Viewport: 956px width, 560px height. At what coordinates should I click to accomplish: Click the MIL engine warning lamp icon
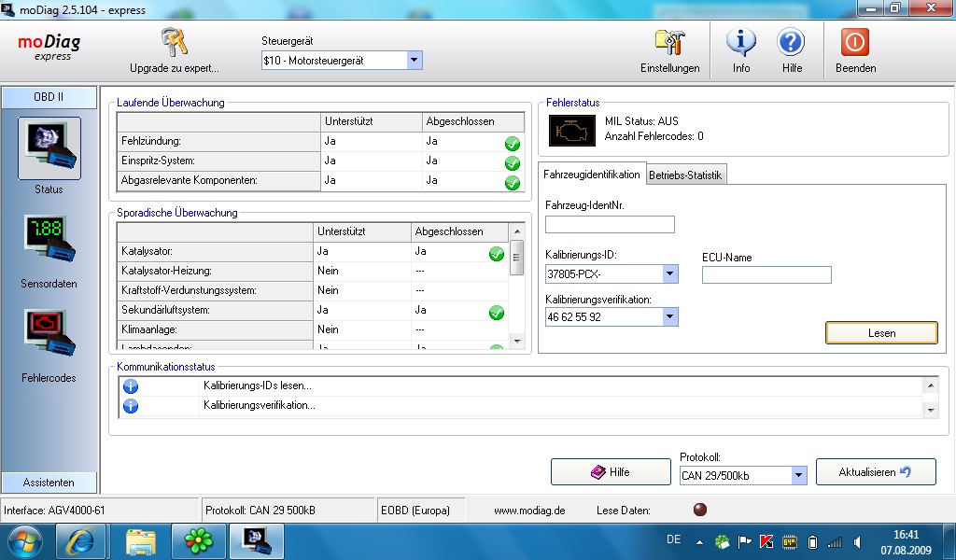pos(571,131)
